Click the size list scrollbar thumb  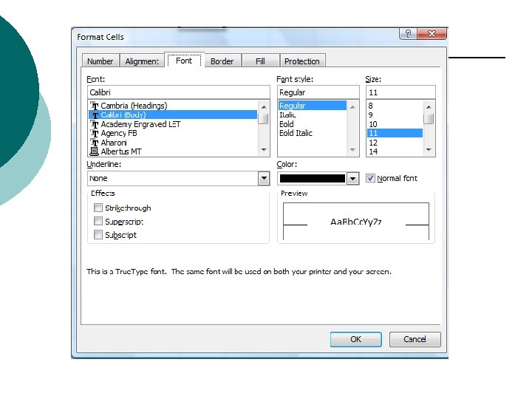(x=429, y=119)
